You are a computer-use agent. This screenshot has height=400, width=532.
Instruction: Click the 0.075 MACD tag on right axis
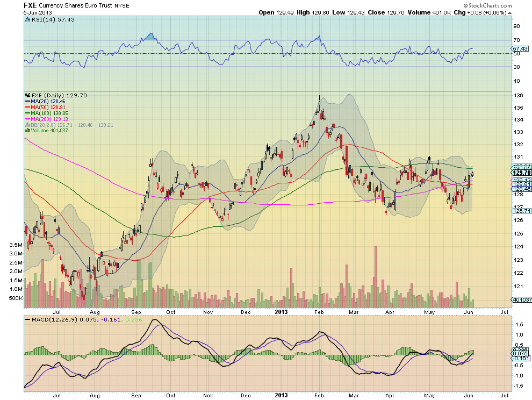click(x=521, y=354)
